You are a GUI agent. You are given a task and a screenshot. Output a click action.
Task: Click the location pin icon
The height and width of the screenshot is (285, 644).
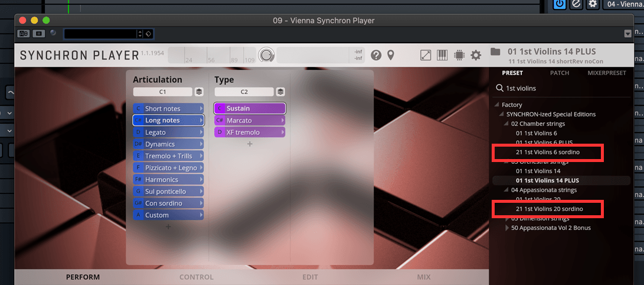coord(391,55)
